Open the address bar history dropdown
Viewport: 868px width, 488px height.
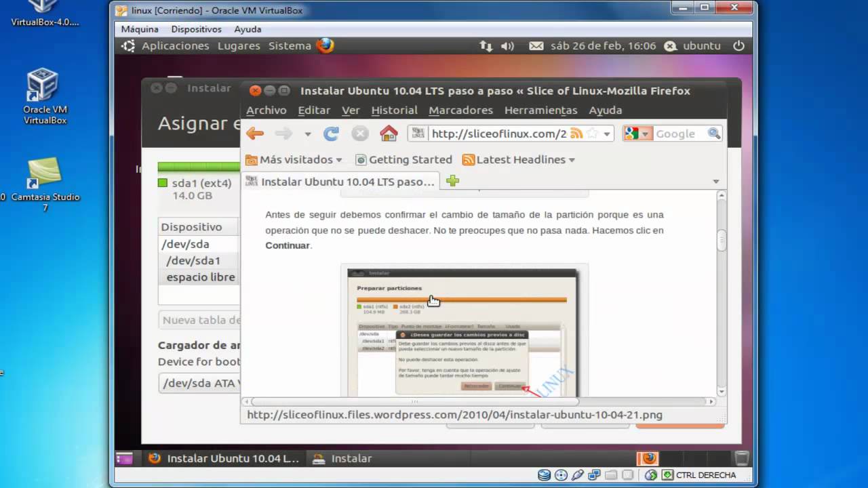(x=607, y=134)
